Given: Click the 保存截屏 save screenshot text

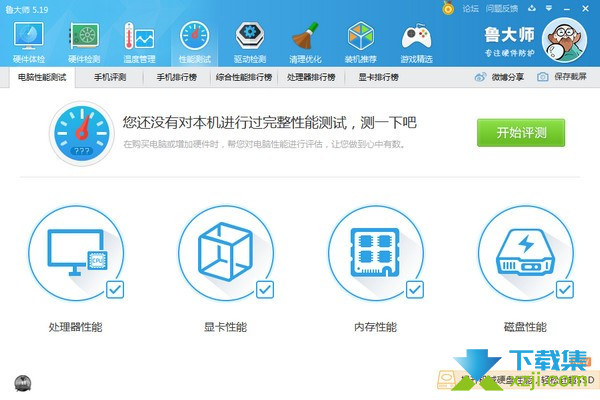Looking at the screenshot, I should (x=570, y=77).
